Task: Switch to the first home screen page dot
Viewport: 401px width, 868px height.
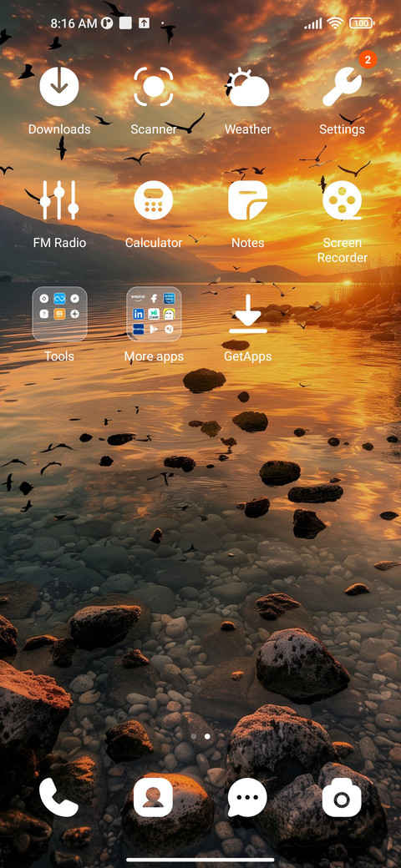Action: 194,737
